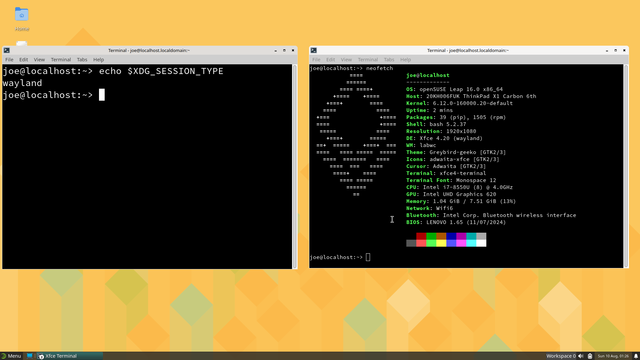Click the 'Host: ThinkPad X1 Carbon 6th' line
The width and height of the screenshot is (640, 360).
point(471,96)
